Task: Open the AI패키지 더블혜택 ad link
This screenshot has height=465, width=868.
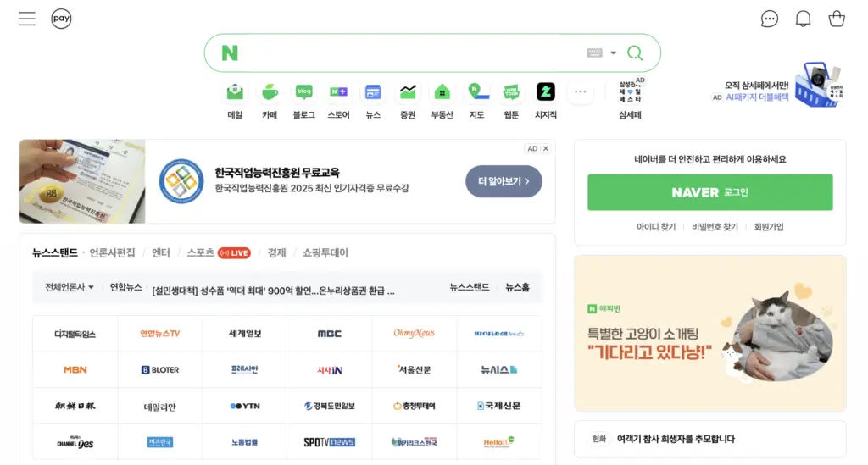Action: [757, 97]
